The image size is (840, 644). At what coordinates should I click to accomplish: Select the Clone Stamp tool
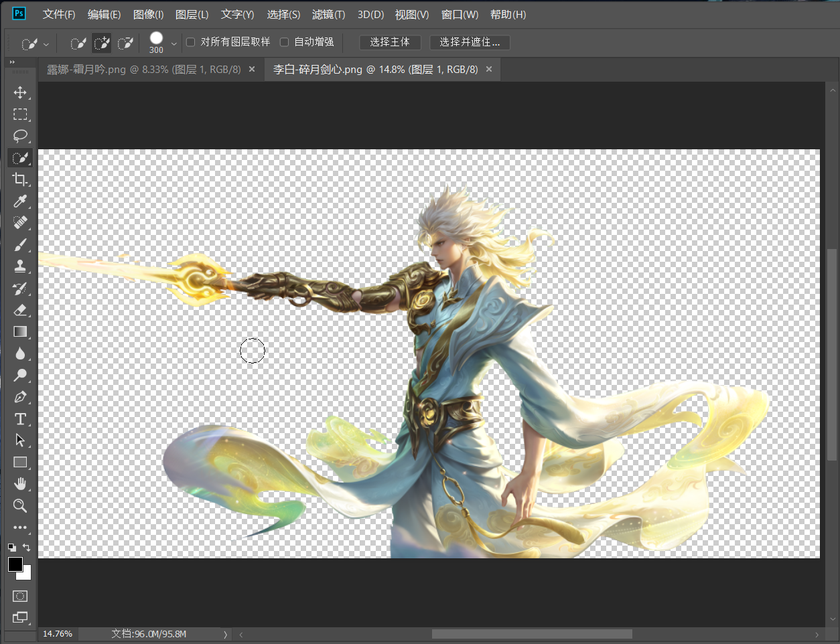tap(20, 266)
